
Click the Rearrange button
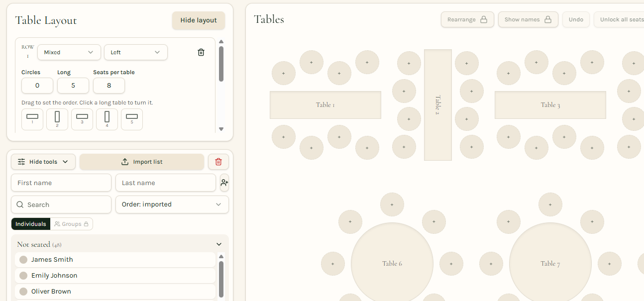[467, 19]
